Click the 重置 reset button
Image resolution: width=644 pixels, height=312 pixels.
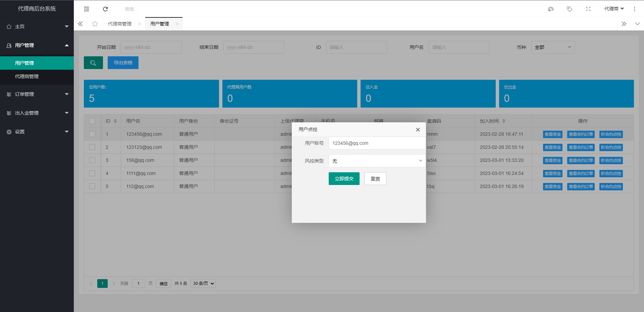375,179
